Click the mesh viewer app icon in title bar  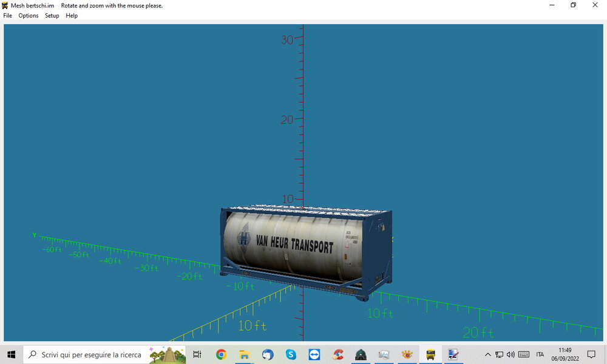pos(5,5)
